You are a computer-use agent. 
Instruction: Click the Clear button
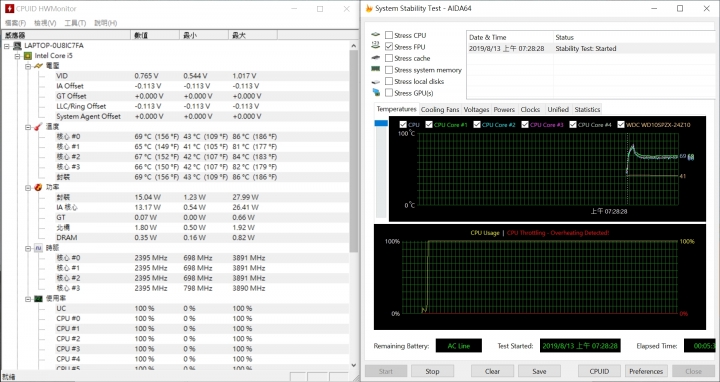click(x=492, y=371)
